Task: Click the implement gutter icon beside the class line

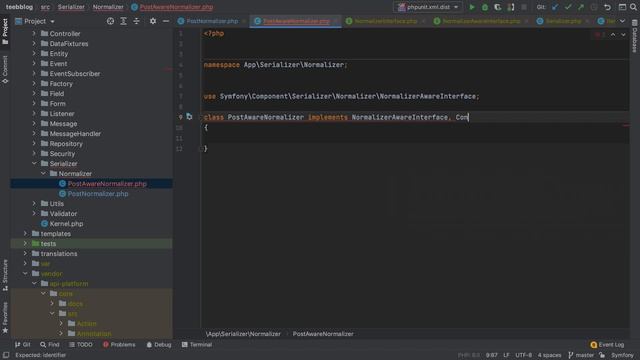Action: pos(189,117)
